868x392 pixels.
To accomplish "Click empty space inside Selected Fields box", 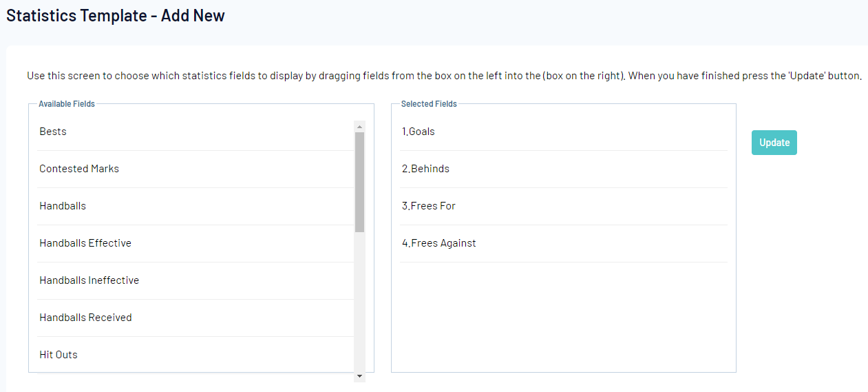I will tap(563, 317).
